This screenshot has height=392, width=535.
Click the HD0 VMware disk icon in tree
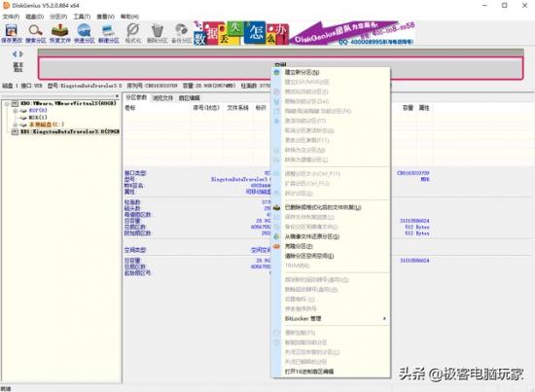click(x=15, y=103)
